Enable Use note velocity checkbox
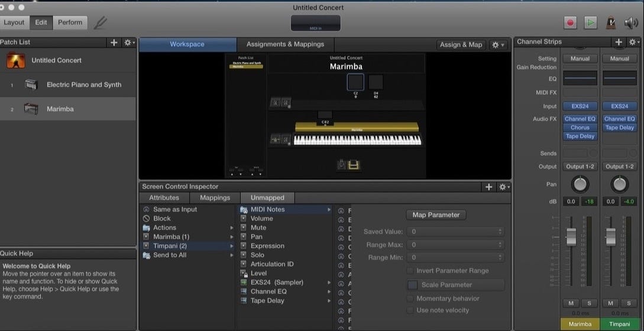Viewport: 644px width, 331px height. [x=410, y=310]
